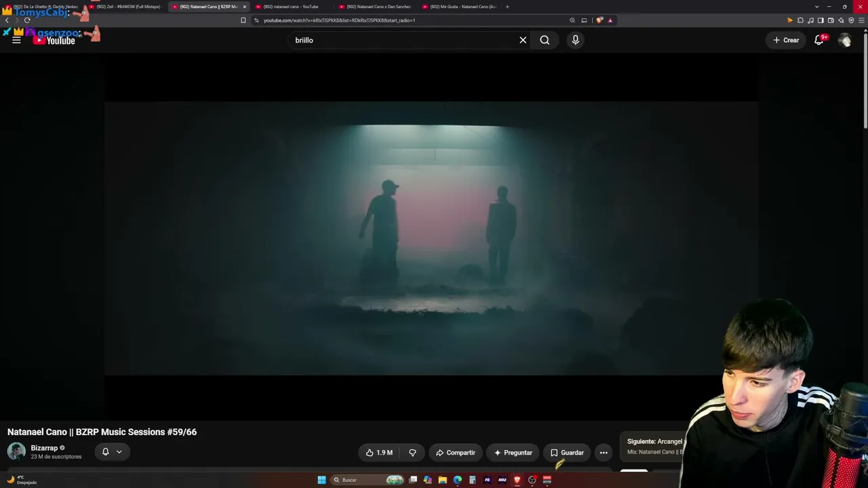Open the FE app on the taskbar
Viewport: 868px width, 488px height.
[x=487, y=480]
